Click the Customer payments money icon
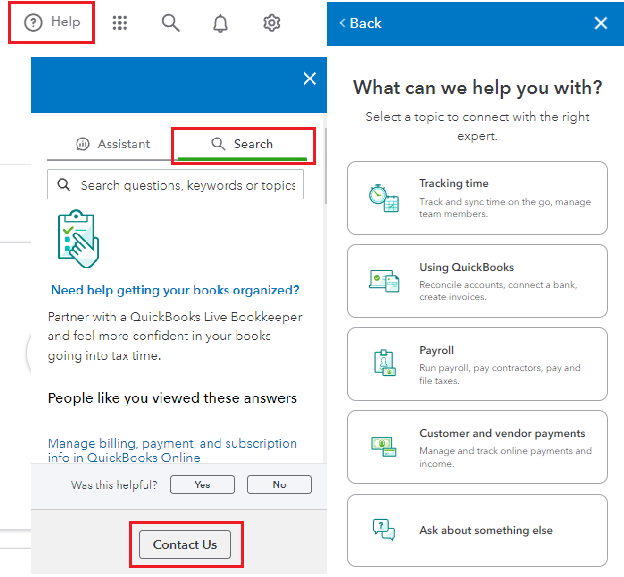 coord(384,446)
